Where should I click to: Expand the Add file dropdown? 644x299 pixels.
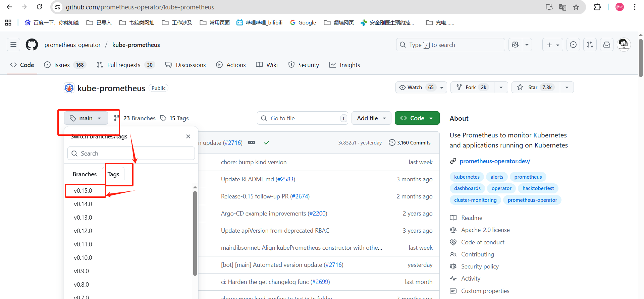371,118
